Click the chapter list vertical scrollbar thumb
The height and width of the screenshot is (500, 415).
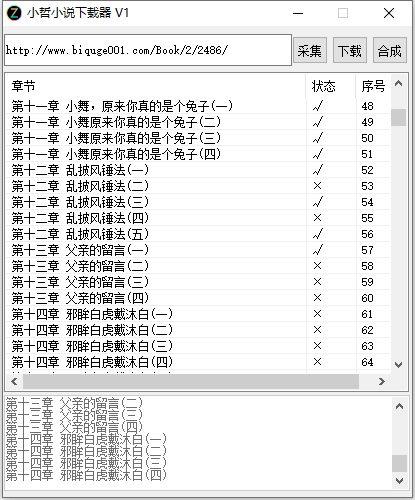pyautogui.click(x=398, y=117)
